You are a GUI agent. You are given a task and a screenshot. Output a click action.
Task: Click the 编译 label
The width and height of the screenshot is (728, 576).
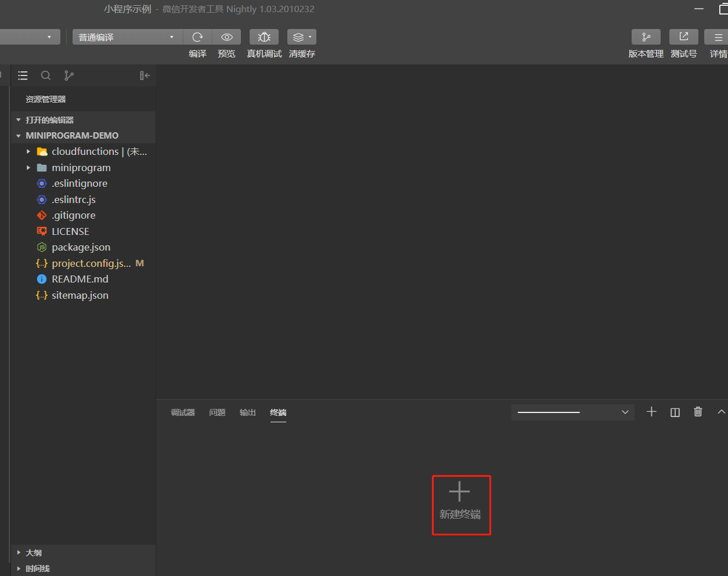[197, 54]
